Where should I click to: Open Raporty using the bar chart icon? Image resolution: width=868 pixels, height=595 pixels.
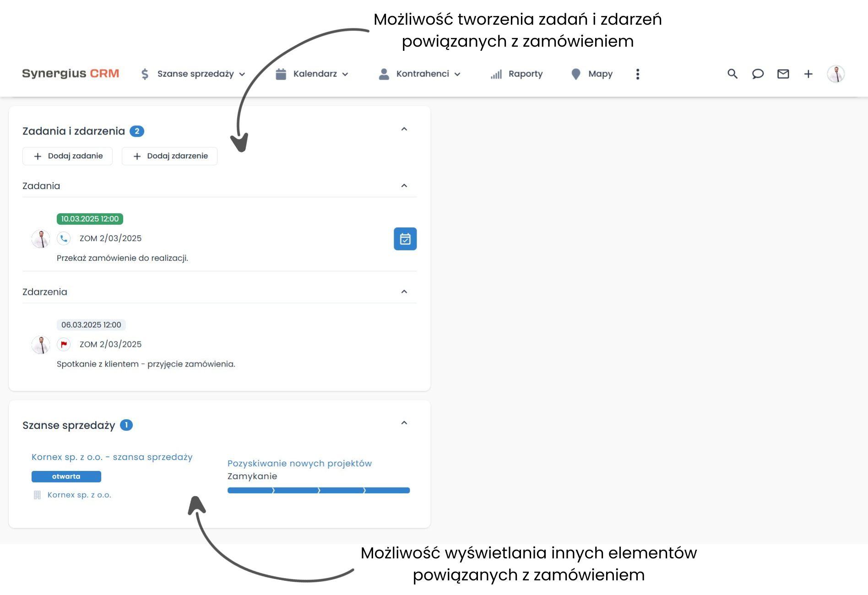517,74
